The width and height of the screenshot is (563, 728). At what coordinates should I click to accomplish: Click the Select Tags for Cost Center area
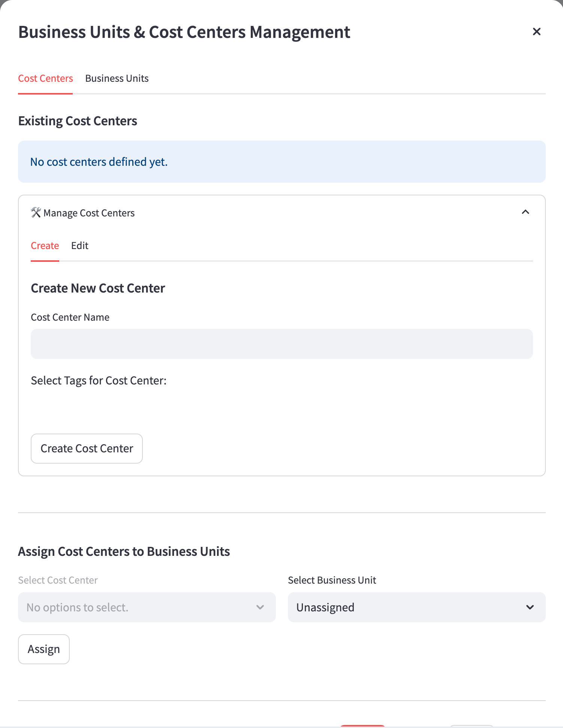99,380
